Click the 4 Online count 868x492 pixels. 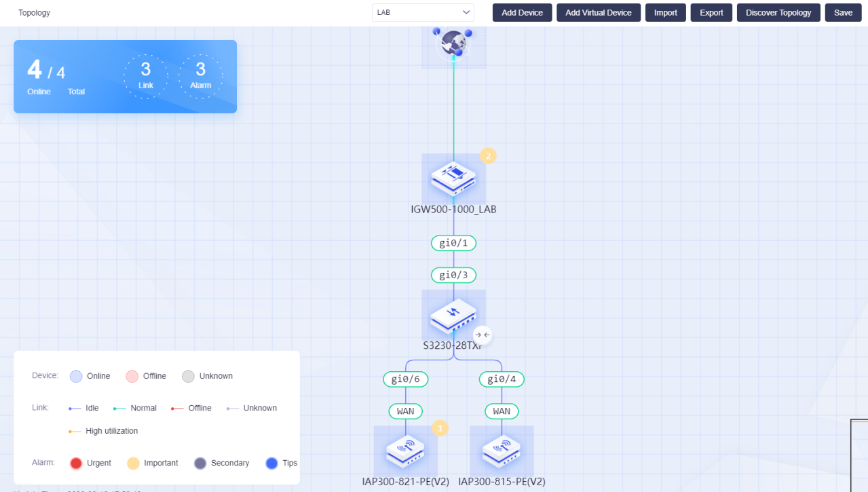click(35, 69)
